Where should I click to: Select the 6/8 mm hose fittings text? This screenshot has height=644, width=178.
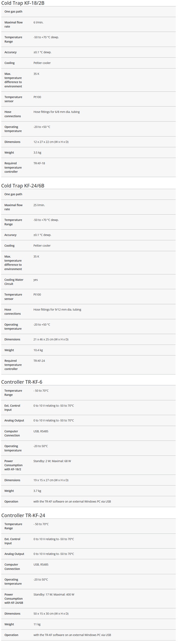(57, 112)
